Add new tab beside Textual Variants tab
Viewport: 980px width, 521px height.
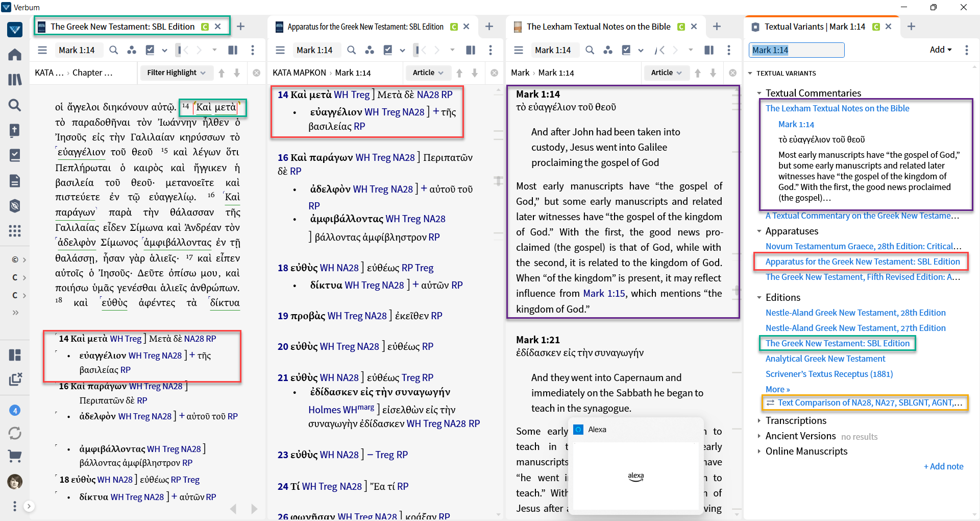911,27
